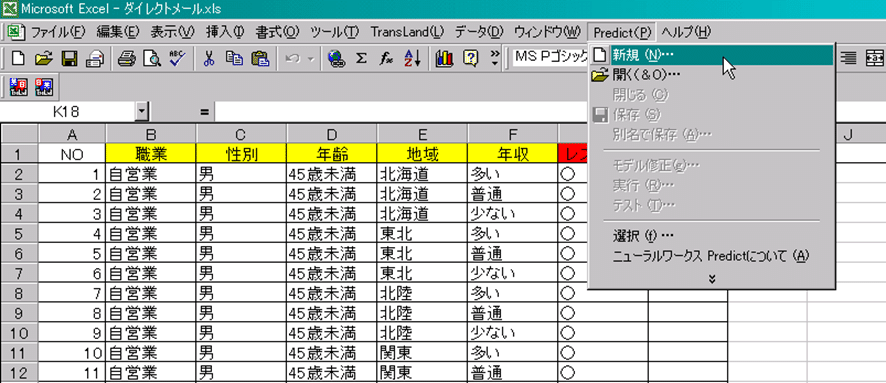Click the TransLand Japanese-to-English icon
The height and width of the screenshot is (383, 886).
tap(44, 87)
